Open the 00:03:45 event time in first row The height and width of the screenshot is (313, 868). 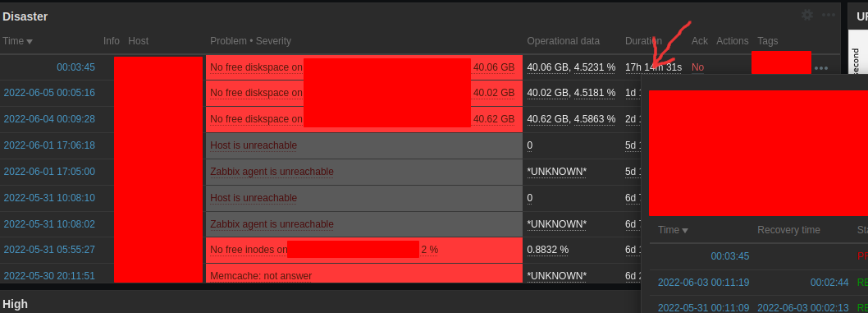click(75, 67)
